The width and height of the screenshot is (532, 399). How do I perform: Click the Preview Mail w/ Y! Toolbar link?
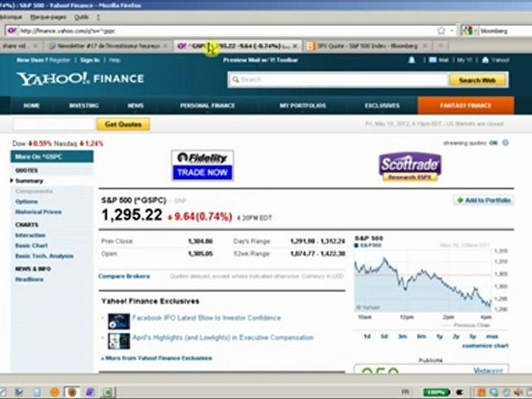point(260,60)
